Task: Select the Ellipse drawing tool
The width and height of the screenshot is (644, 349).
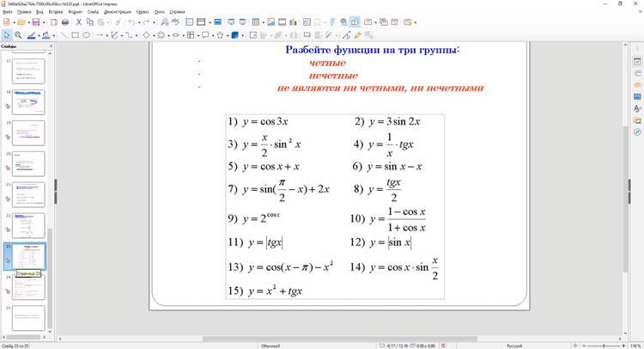Action: [86, 35]
